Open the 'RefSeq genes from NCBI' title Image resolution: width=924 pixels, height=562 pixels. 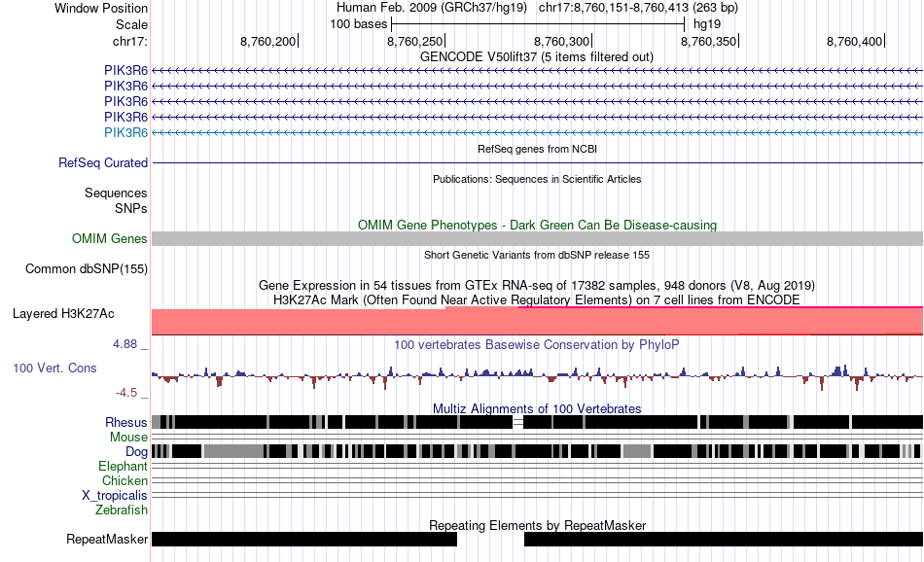click(537, 149)
